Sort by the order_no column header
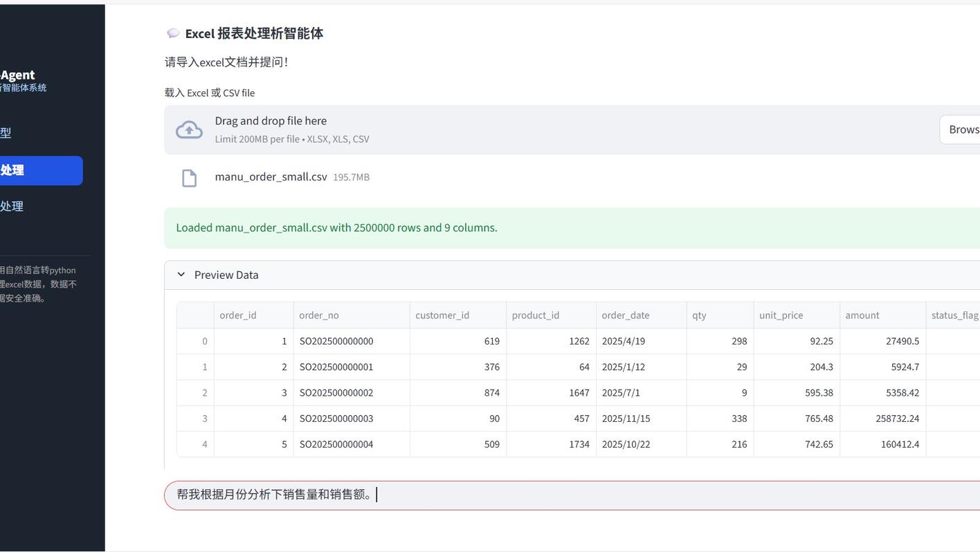 (352, 315)
